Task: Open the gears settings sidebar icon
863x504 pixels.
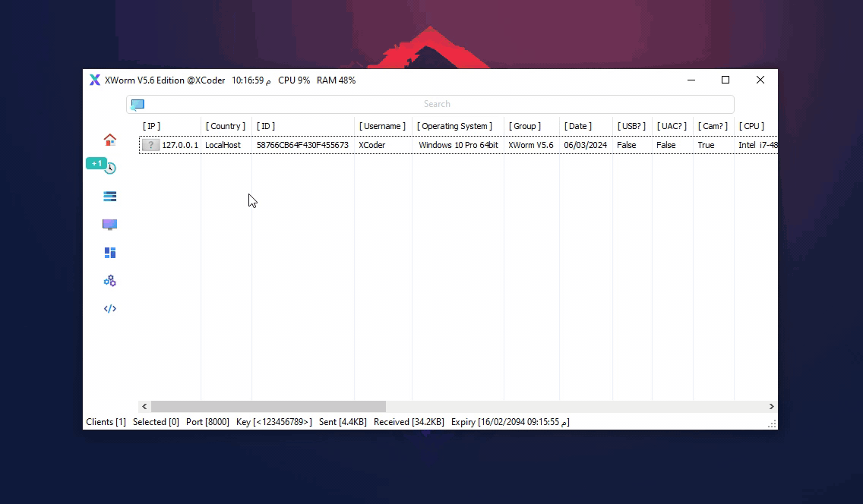Action: (109, 281)
